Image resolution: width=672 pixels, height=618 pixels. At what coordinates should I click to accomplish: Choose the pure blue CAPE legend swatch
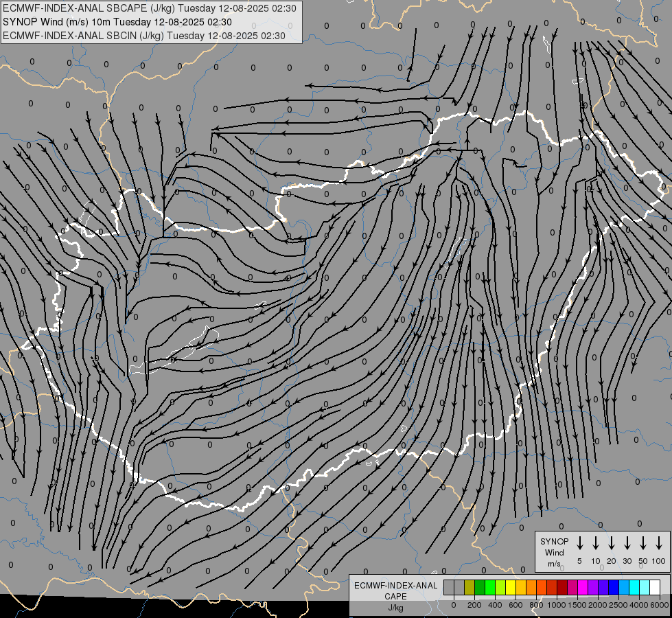[614, 588]
